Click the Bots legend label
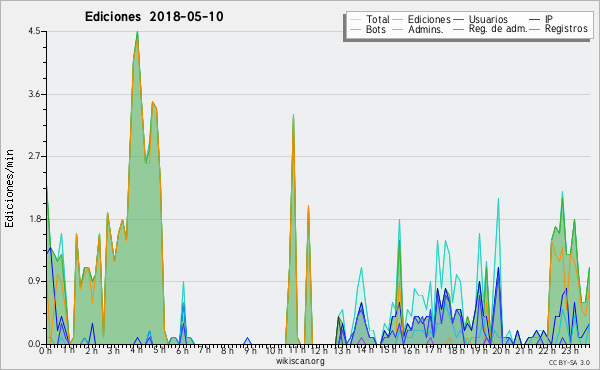Viewport: 600px width, 370px height. tap(376, 29)
